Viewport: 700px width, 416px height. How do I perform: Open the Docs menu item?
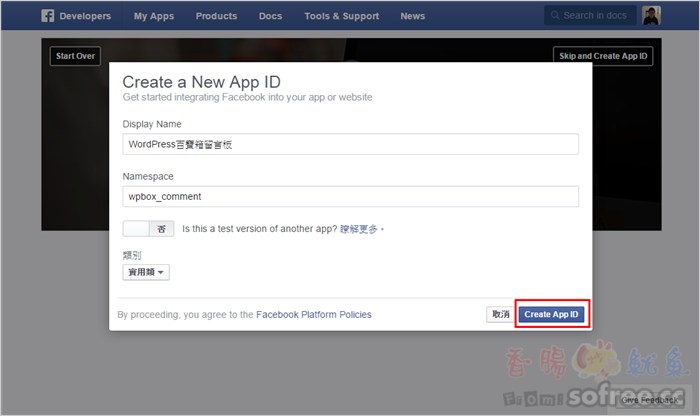(270, 16)
